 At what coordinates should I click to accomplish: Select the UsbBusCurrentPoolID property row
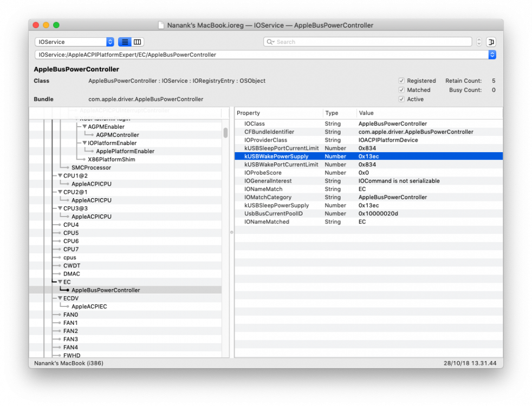tap(368, 213)
